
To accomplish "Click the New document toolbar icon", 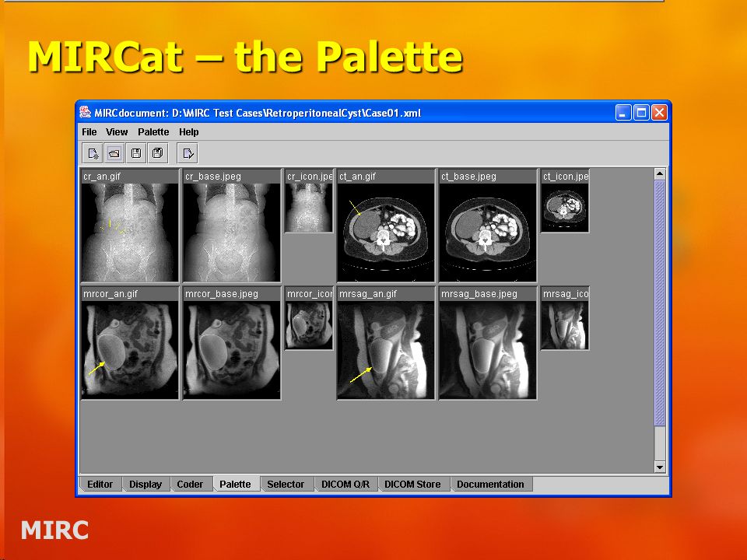I will [93, 153].
